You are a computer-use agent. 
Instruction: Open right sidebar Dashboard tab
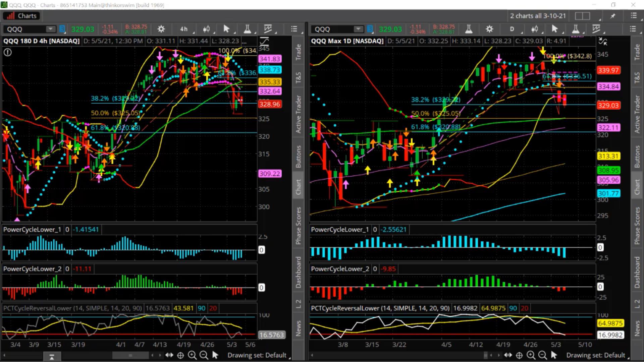point(637,272)
